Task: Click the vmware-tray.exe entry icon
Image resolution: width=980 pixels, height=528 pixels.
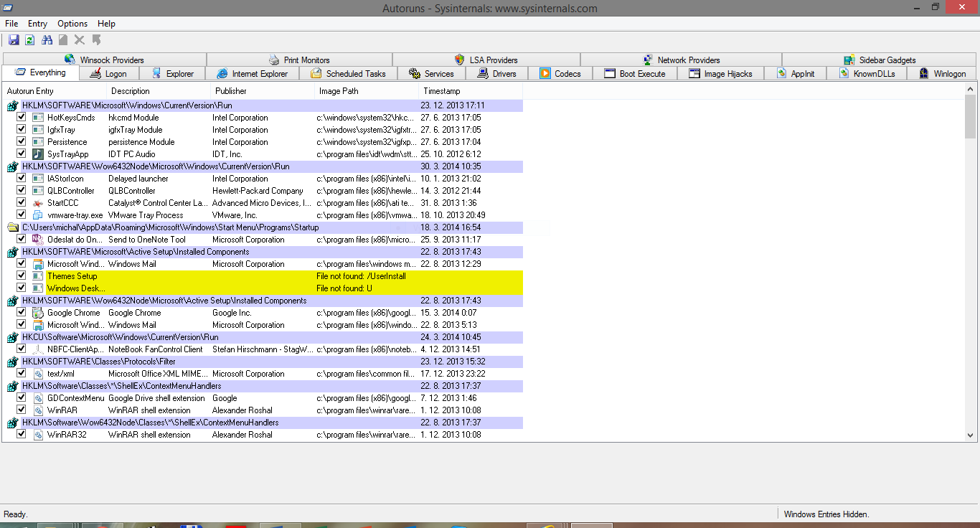Action: [x=38, y=214]
